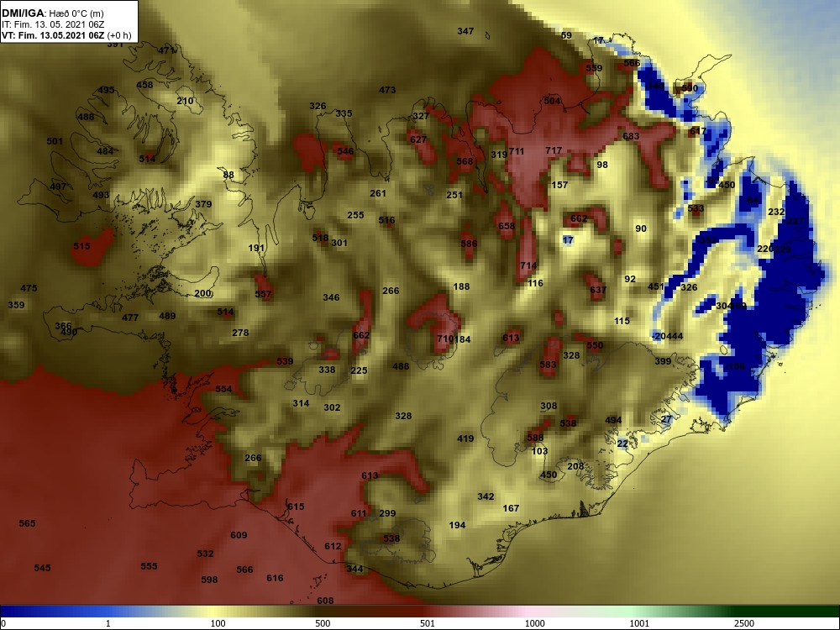Click the map value '515'
The height and width of the screenshot is (630, 840).
click(82, 246)
